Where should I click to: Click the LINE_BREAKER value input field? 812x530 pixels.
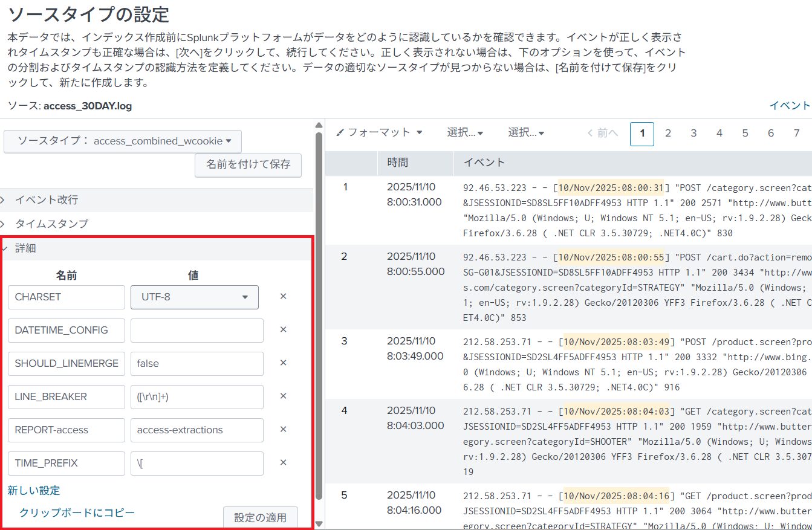pyautogui.click(x=197, y=397)
